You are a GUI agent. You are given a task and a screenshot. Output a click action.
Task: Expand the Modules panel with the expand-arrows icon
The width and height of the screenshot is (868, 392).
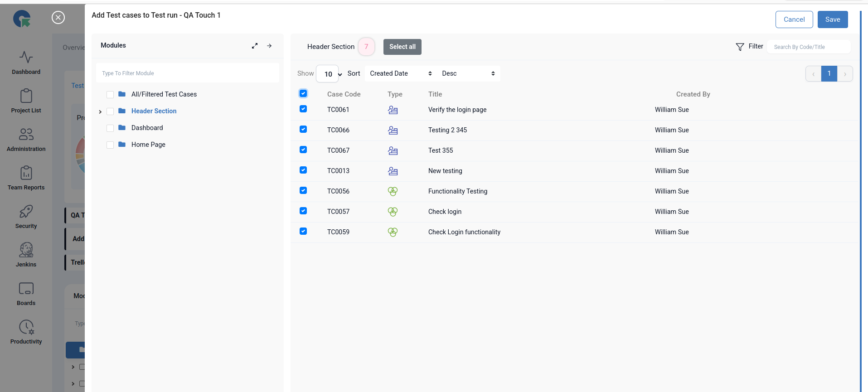[x=255, y=46]
